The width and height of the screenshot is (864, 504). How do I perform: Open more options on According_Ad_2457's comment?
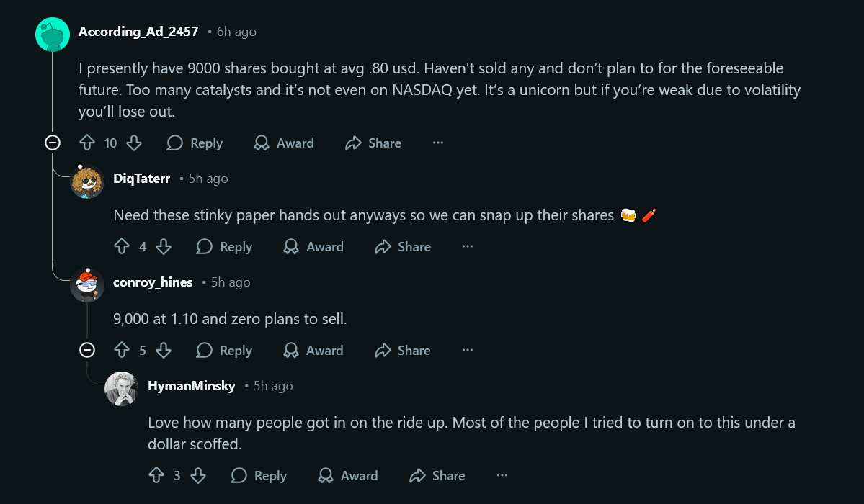(x=438, y=143)
